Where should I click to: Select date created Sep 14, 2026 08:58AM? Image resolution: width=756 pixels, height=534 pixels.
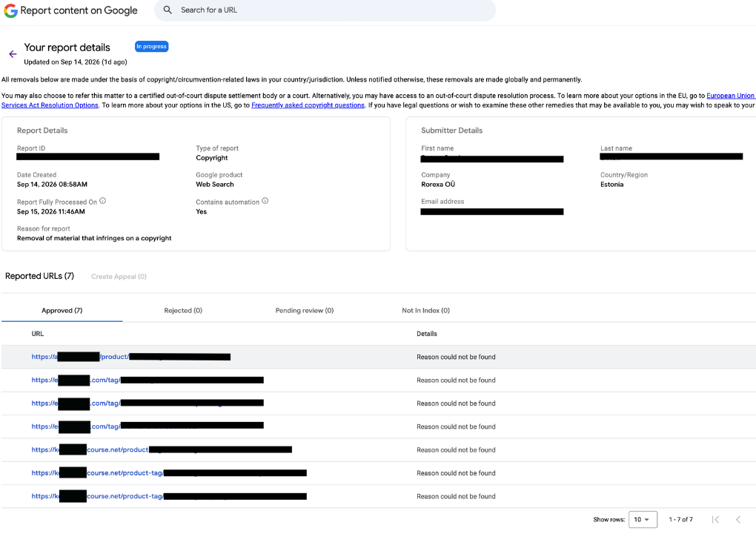tap(52, 184)
